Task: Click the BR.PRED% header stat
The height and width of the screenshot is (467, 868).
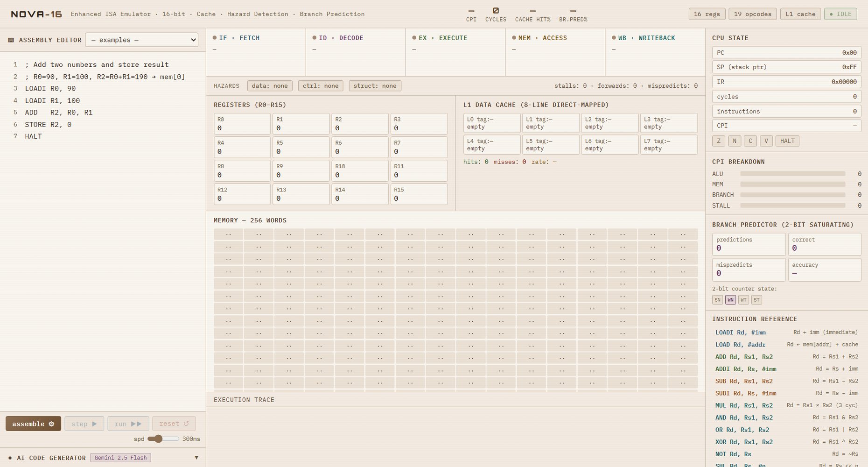Action: tap(573, 15)
